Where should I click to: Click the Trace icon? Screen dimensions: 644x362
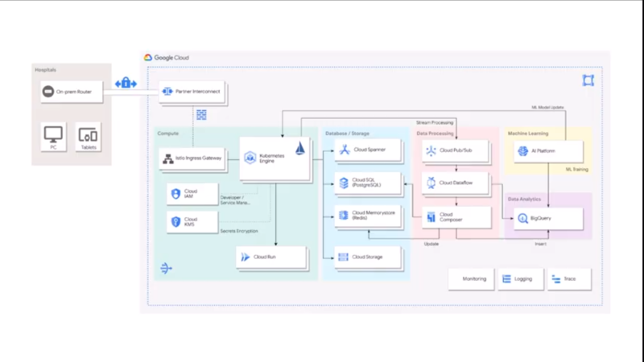(556, 279)
